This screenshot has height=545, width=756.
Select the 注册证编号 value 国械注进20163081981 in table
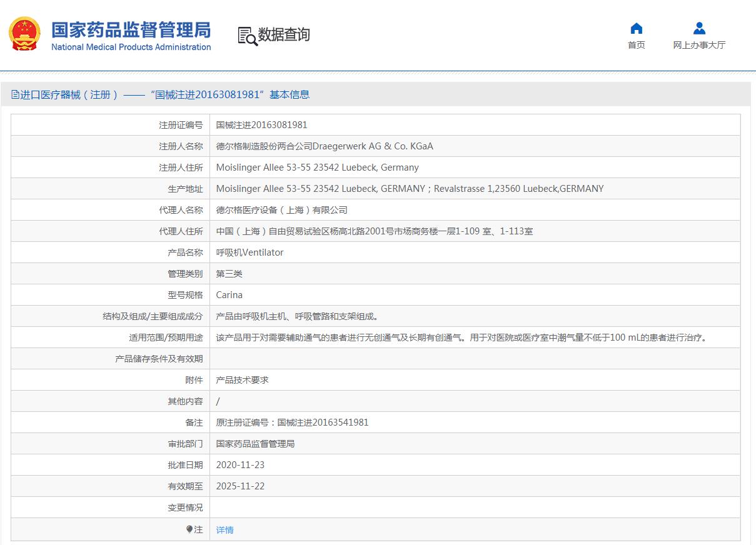point(261,125)
